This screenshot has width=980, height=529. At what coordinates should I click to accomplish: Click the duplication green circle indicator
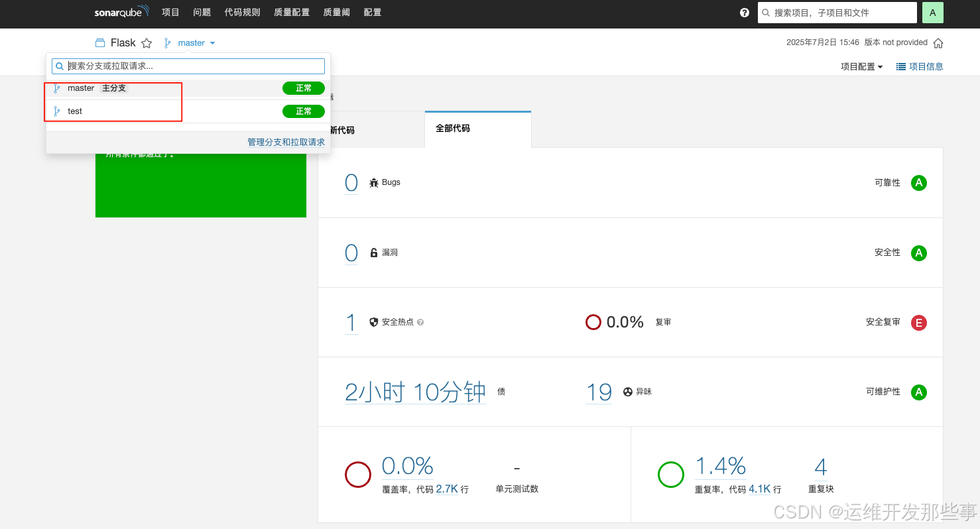[x=670, y=475]
